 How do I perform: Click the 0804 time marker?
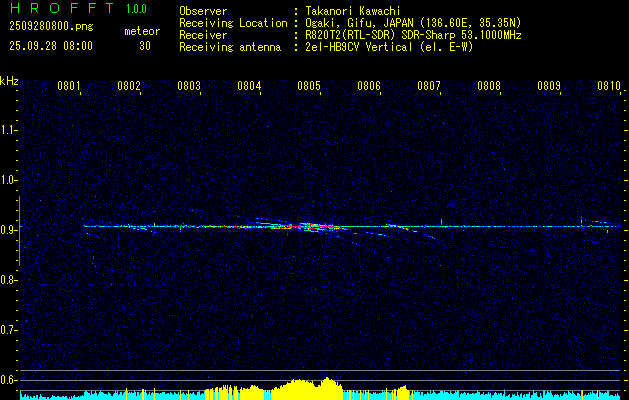[249, 86]
